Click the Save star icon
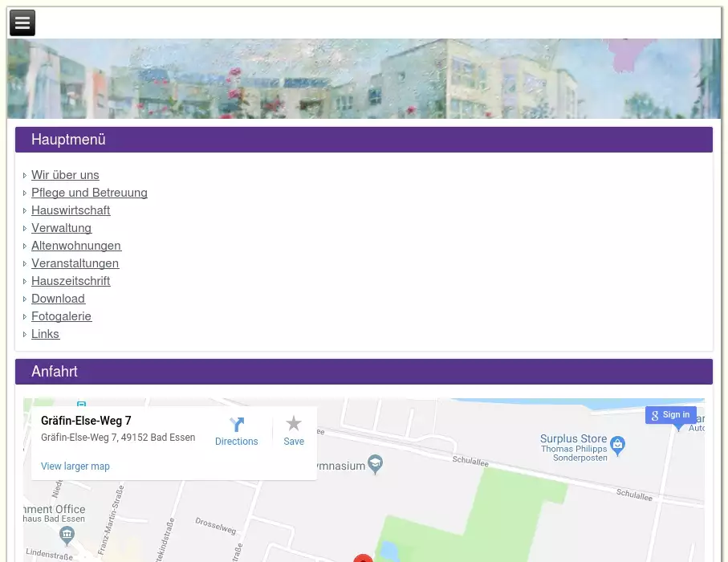This screenshot has width=728, height=562. tap(294, 424)
